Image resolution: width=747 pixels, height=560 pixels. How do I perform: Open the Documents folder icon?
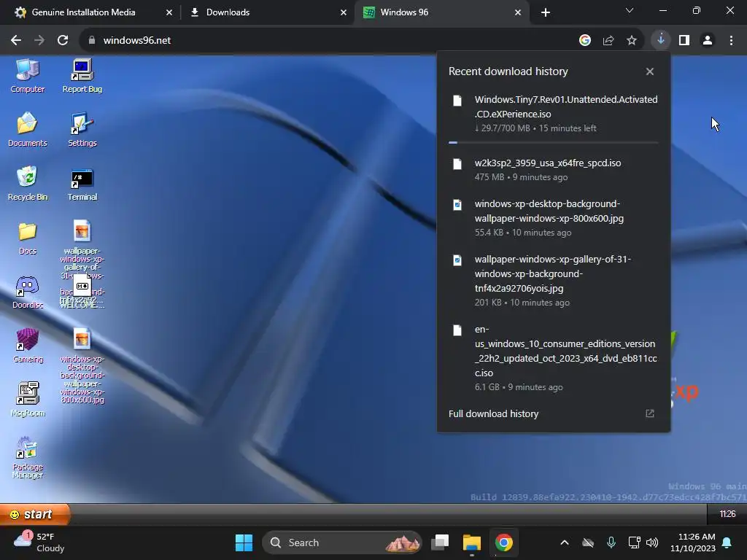(28, 130)
